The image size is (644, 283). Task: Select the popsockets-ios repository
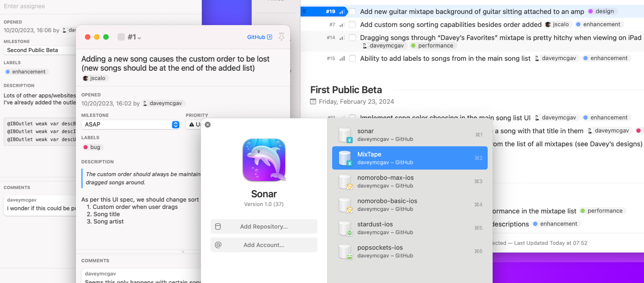click(x=410, y=251)
